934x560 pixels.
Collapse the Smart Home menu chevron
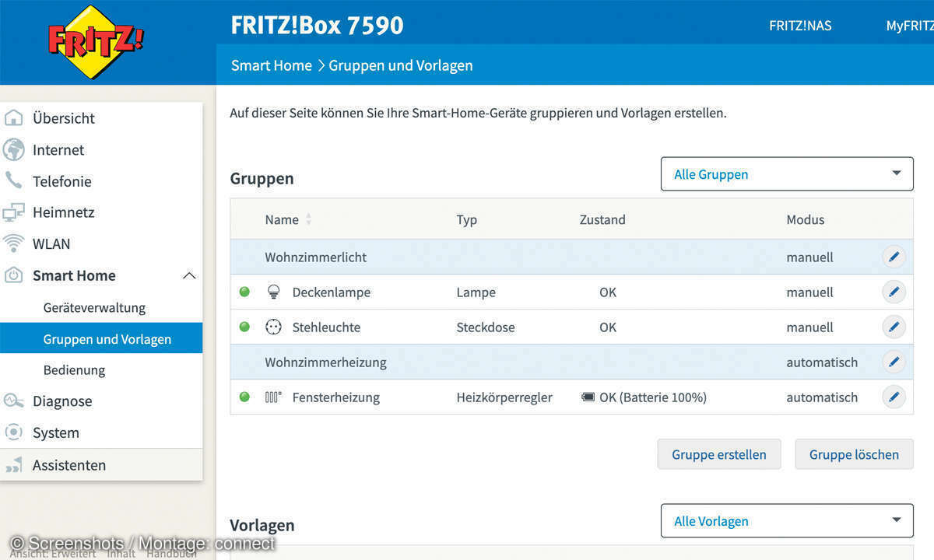click(189, 275)
